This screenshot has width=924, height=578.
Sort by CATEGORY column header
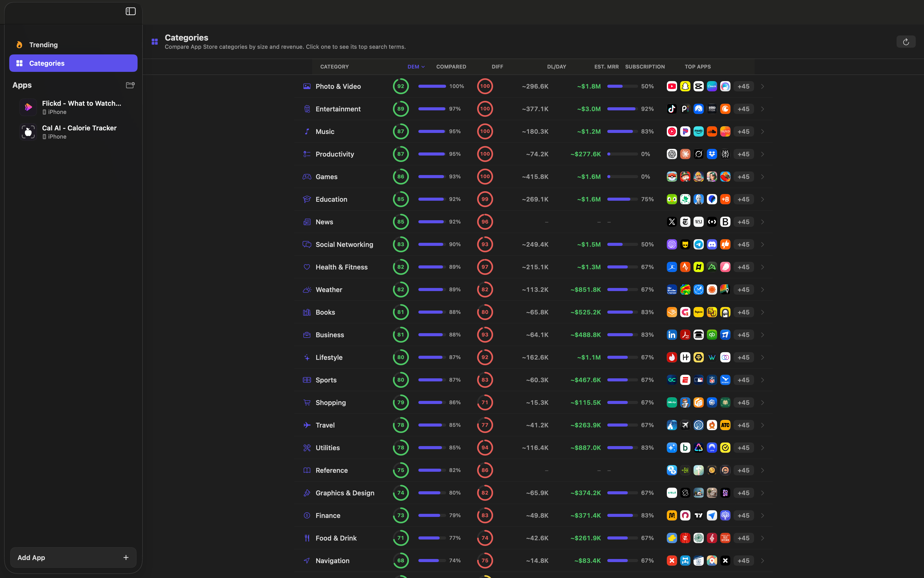(x=334, y=66)
